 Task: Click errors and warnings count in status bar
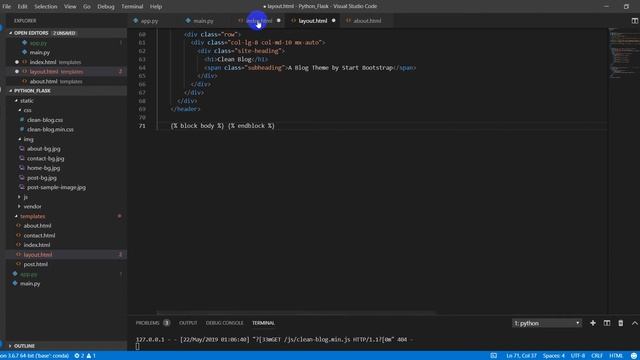pyautogui.click(x=85, y=356)
